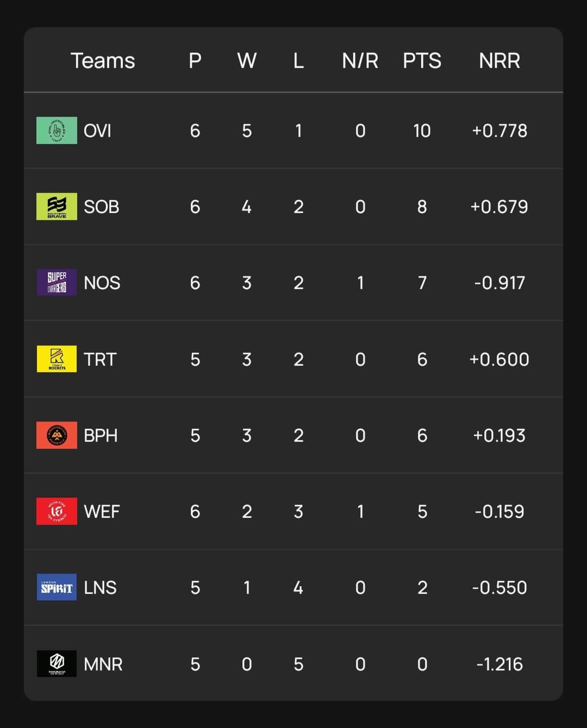Click the Southern Brave team logo

(57, 207)
